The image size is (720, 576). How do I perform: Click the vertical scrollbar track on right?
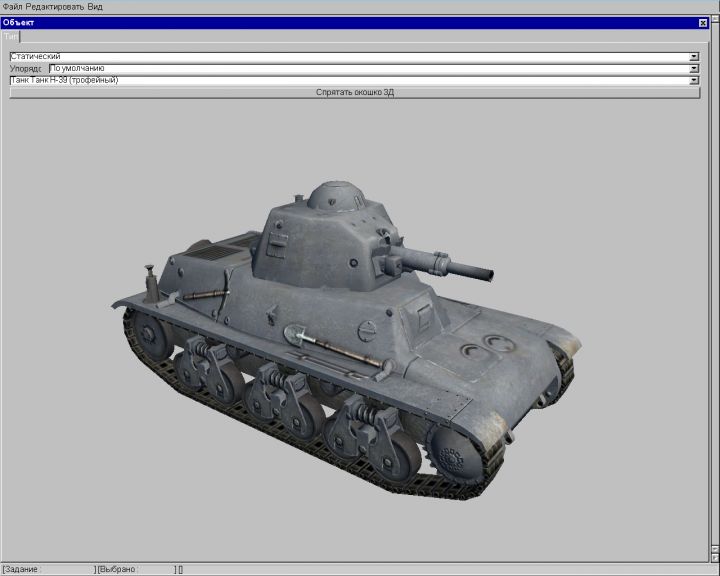[x=714, y=300]
